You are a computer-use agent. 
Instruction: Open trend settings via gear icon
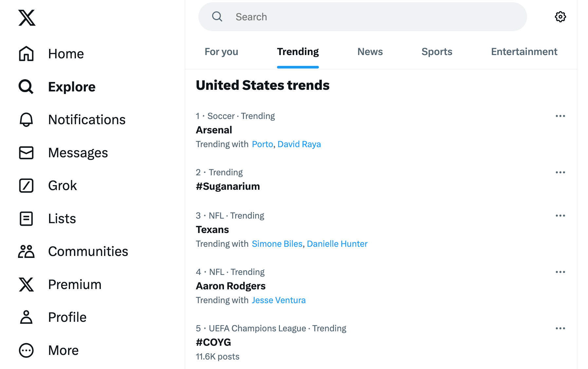(560, 17)
